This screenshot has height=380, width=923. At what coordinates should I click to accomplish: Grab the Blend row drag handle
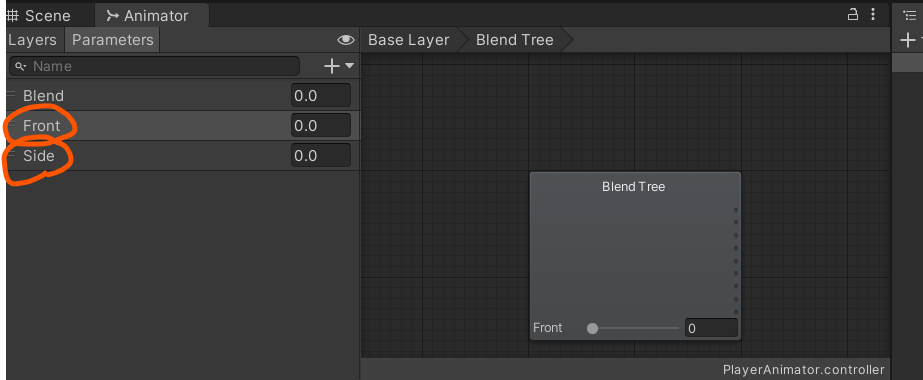pos(11,94)
